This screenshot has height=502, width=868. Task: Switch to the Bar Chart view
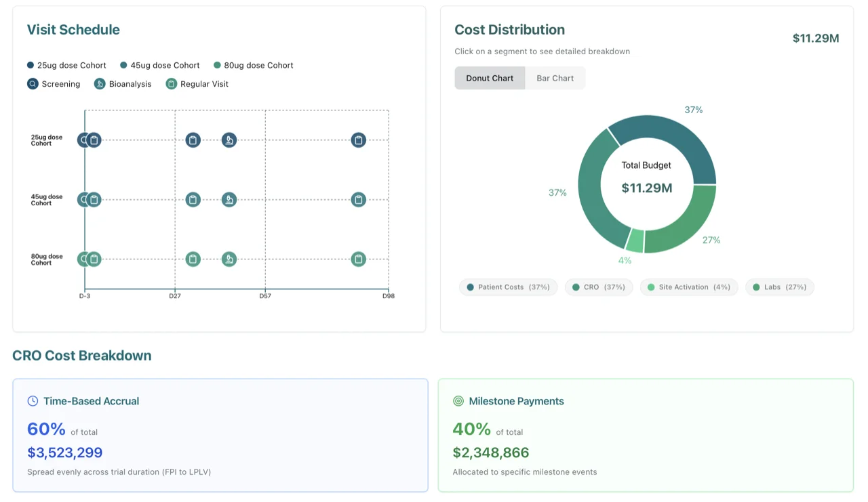tap(555, 78)
